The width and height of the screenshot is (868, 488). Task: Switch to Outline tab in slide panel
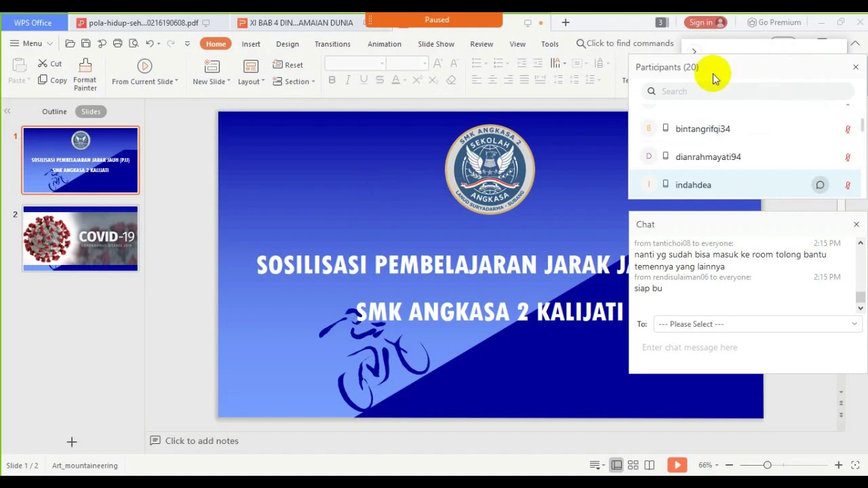54,111
